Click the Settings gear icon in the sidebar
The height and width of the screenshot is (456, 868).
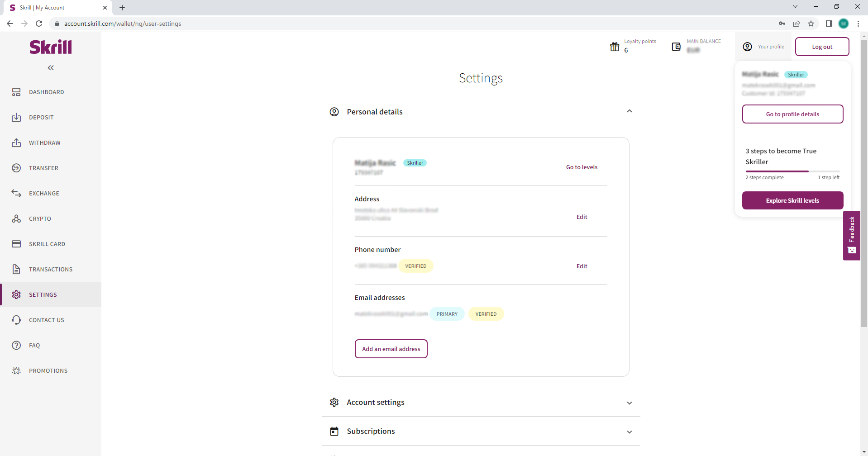16,294
